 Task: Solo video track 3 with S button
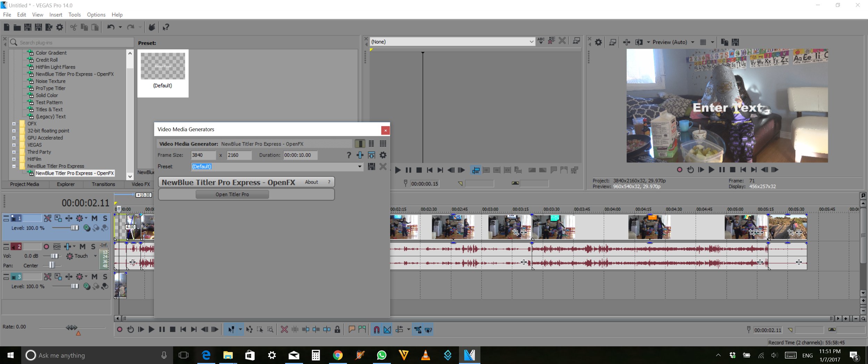pyautogui.click(x=105, y=277)
